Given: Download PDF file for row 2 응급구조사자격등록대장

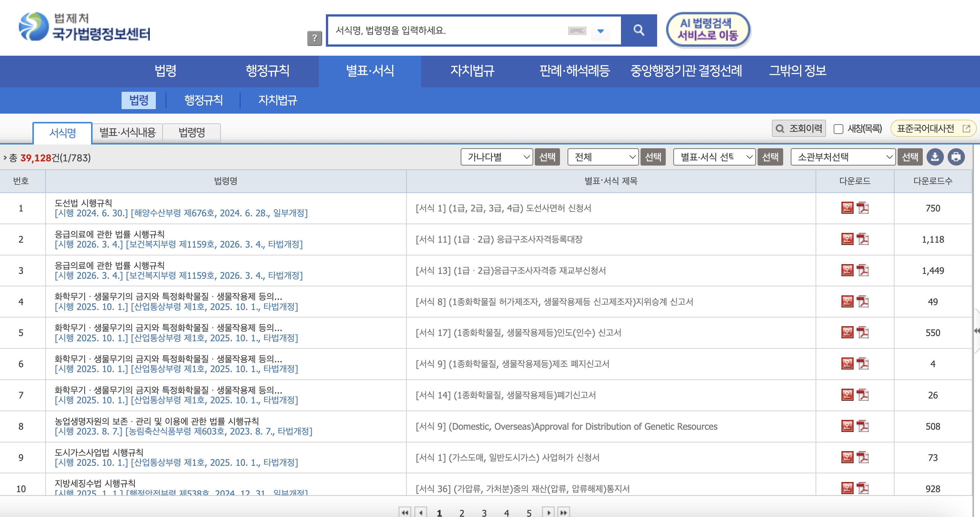Looking at the screenshot, I should pyautogui.click(x=863, y=239).
